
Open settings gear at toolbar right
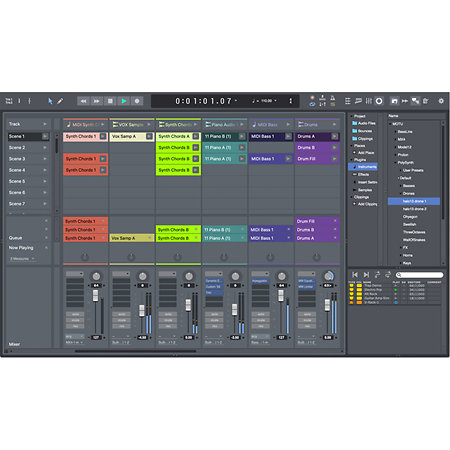[441, 101]
